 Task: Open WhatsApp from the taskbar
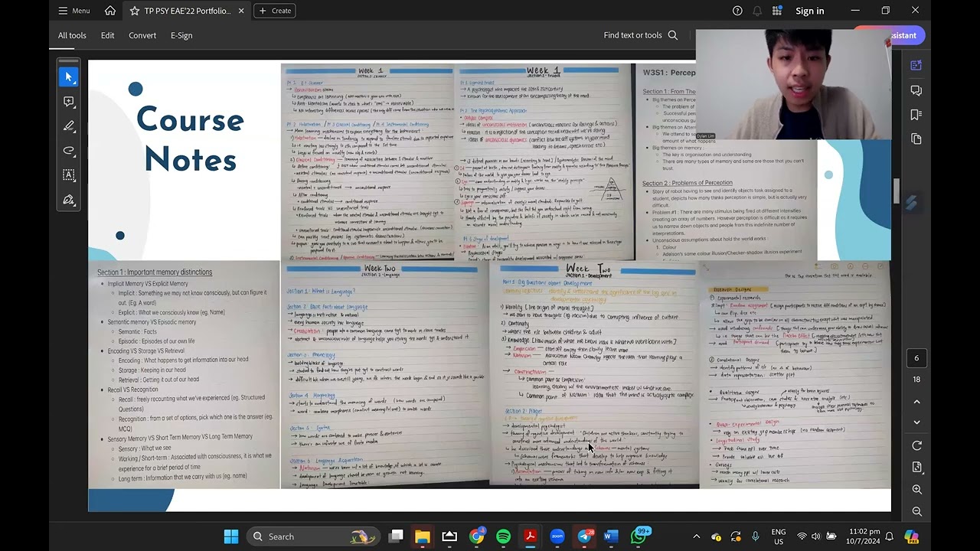tap(639, 536)
